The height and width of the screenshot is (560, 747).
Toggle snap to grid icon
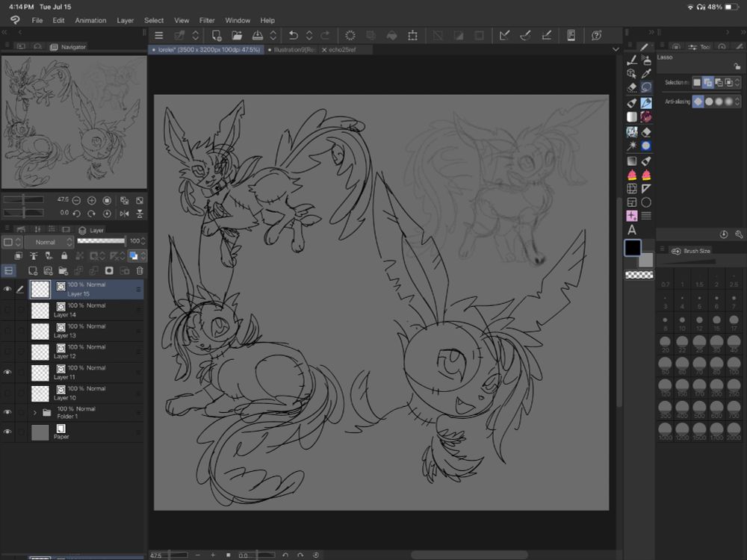547,35
